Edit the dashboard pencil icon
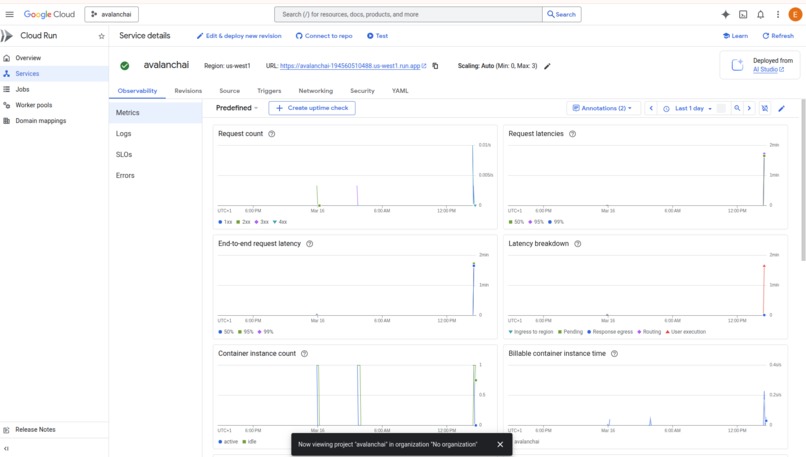The width and height of the screenshot is (806, 457). point(781,108)
